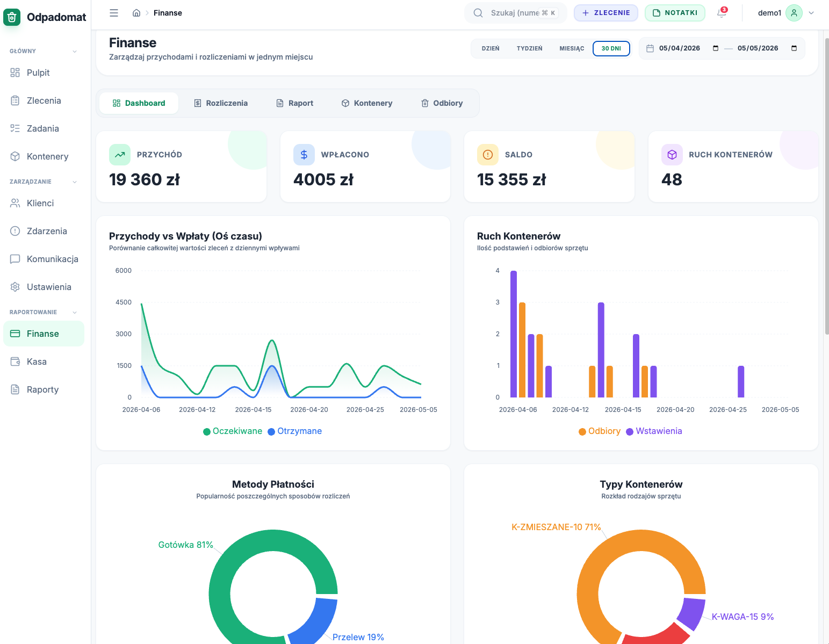Select the Miesiąc period toggle
Screen dimensions: 829x644
572,48
